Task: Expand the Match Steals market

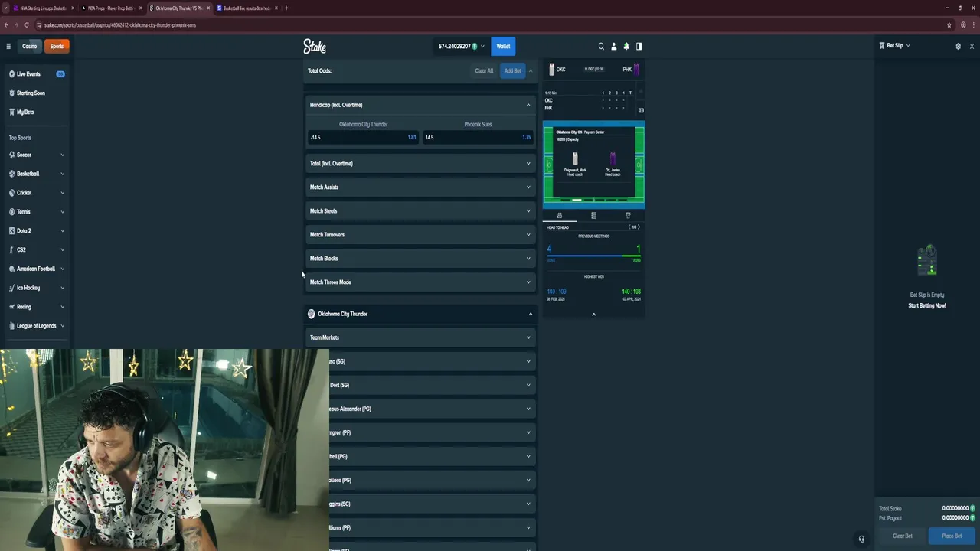Action: 420,210
